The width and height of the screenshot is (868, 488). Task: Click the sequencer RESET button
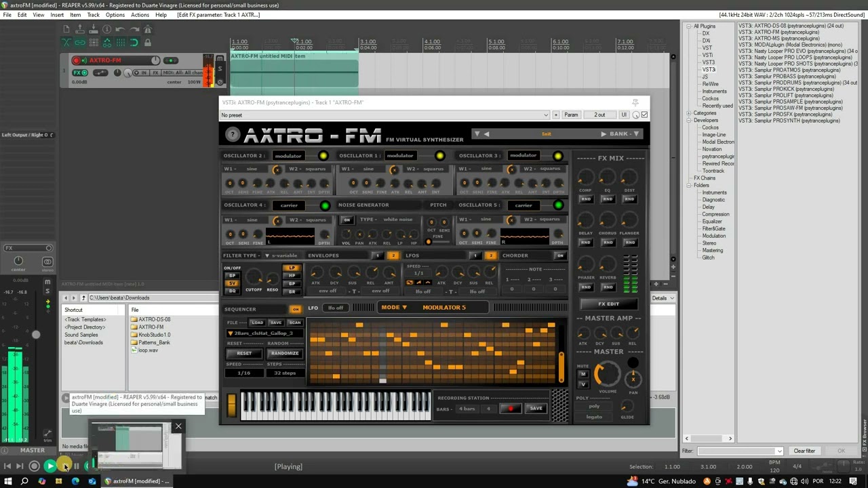click(244, 353)
